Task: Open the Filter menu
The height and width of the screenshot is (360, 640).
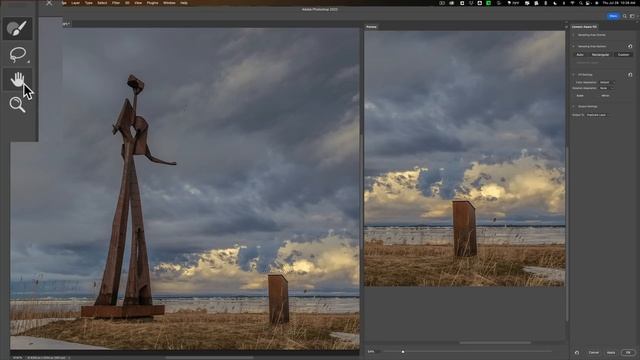Action: coord(116,3)
